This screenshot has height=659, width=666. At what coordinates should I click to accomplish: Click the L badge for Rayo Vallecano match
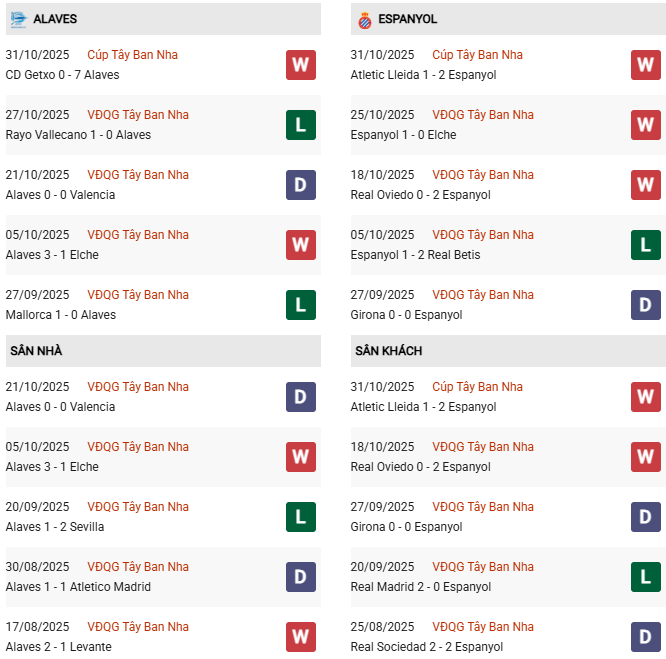(300, 125)
